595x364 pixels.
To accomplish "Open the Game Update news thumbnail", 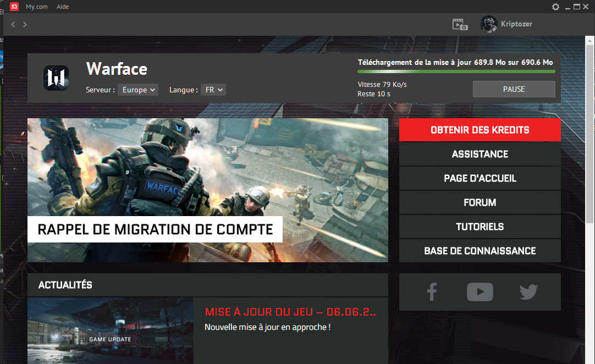I will (111, 330).
